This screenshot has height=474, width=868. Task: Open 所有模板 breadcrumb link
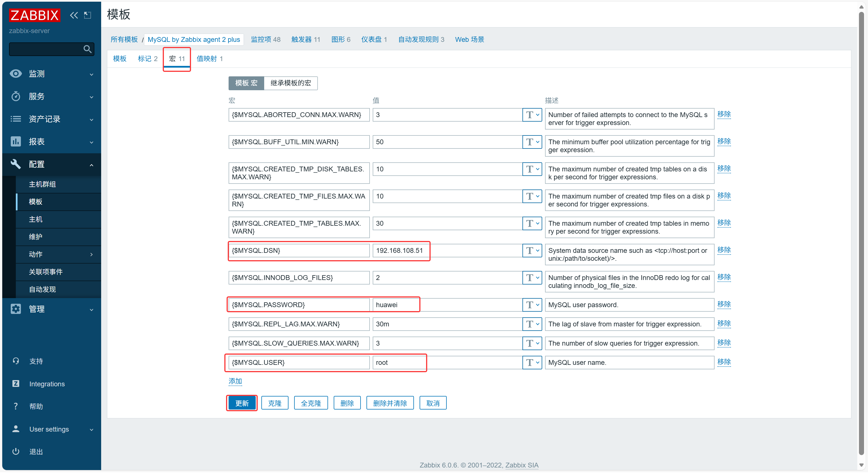[124, 40]
